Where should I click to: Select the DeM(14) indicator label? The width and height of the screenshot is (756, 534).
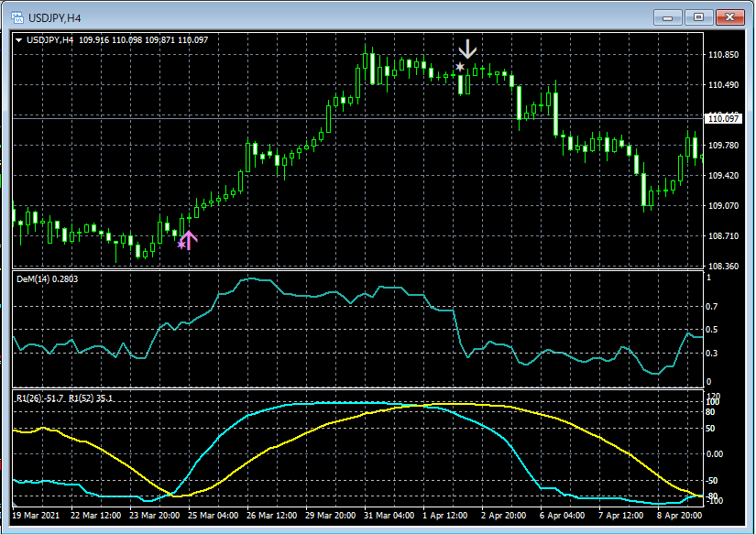[46, 278]
